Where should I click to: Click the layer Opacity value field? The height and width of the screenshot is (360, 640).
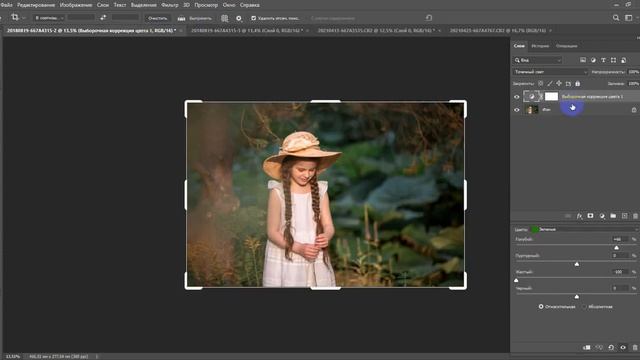(633, 72)
